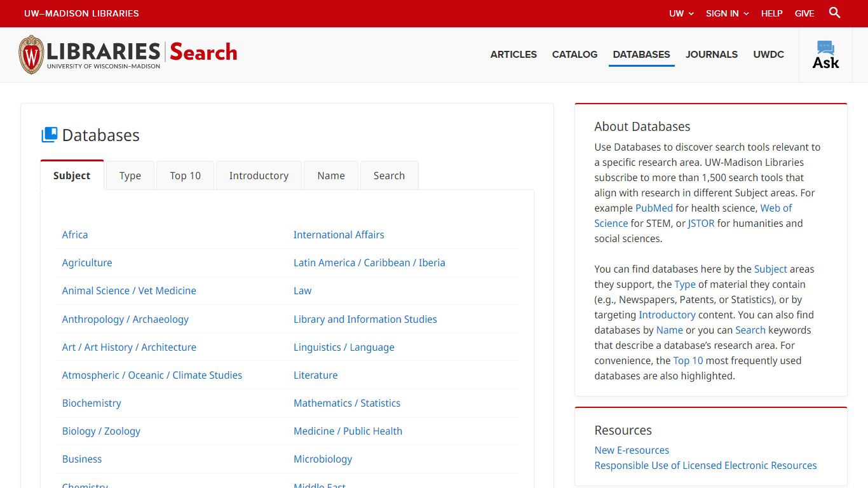Click the Libraries Search wordmark
The image size is (868, 488).
coord(142,53)
